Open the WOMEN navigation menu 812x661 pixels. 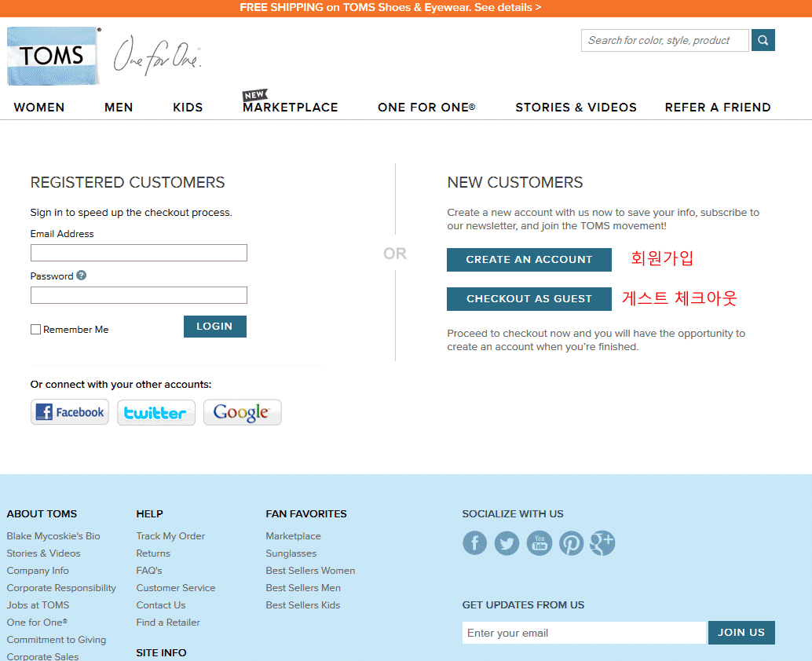pyautogui.click(x=39, y=108)
